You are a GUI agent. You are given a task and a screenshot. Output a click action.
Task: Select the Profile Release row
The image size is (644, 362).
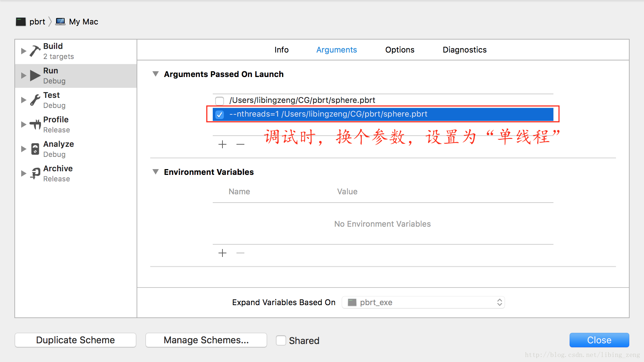76,125
